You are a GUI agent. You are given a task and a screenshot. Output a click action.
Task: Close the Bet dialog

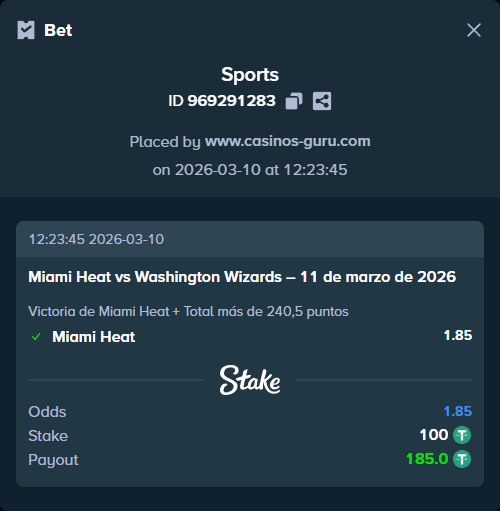(x=474, y=30)
